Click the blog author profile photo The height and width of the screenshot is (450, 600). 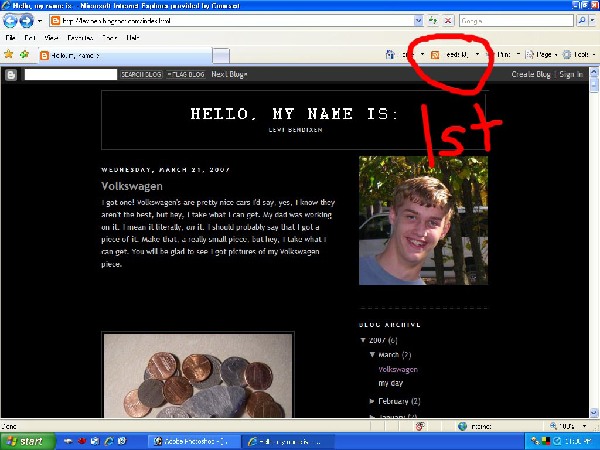pyautogui.click(x=423, y=220)
